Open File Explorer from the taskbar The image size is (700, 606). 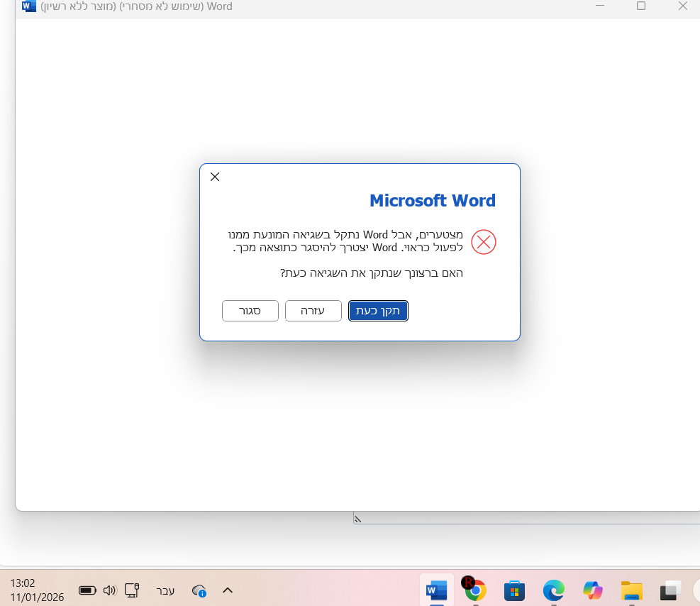point(632,590)
